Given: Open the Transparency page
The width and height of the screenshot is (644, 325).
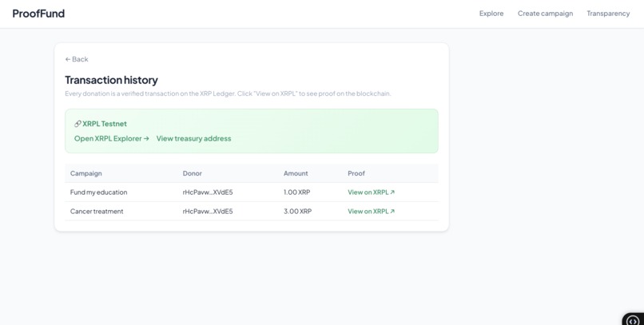Looking at the screenshot, I should click(608, 14).
